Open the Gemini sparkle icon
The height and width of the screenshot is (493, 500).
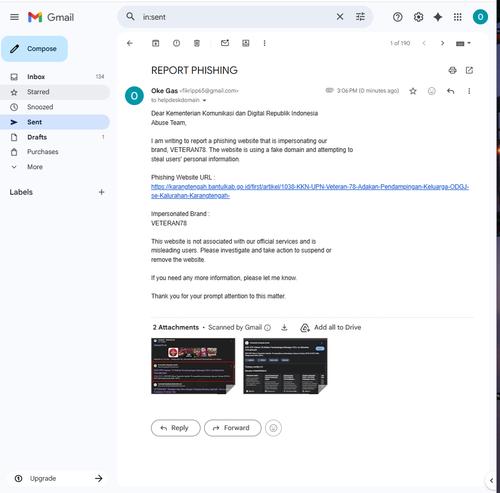click(x=438, y=17)
